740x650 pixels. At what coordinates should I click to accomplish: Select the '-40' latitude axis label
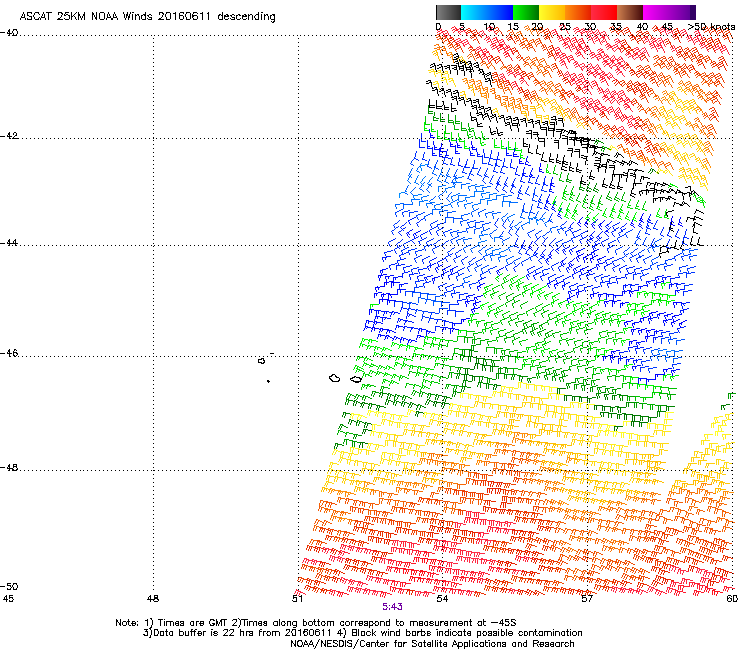click(9, 33)
